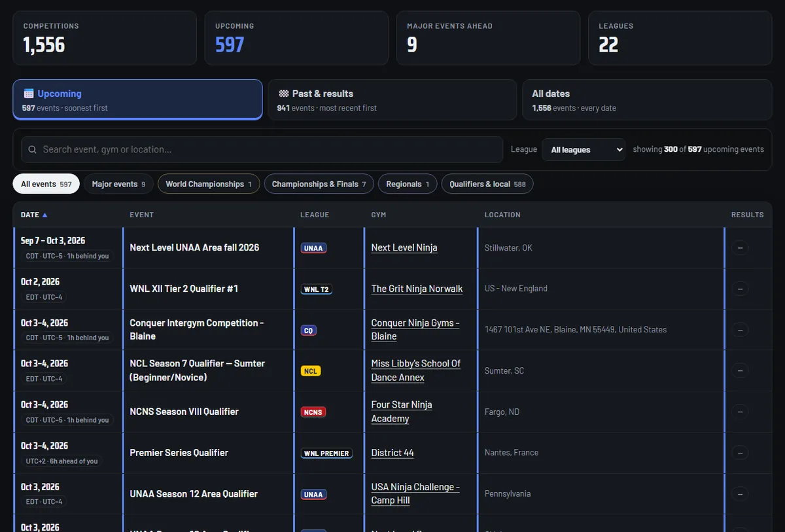Click event name Conquer Intergym Competition - Blaine
The height and width of the screenshot is (532, 785).
click(197, 330)
